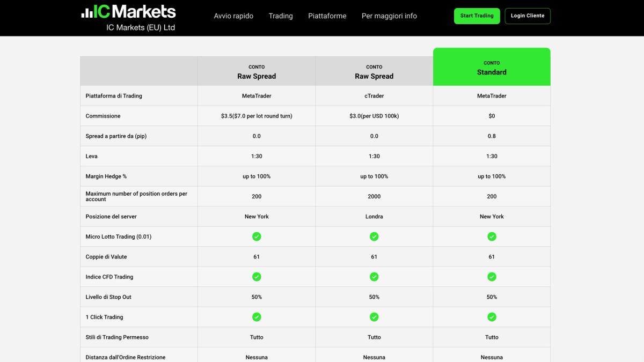Click the Stili di Trading Permesso label

(117, 337)
